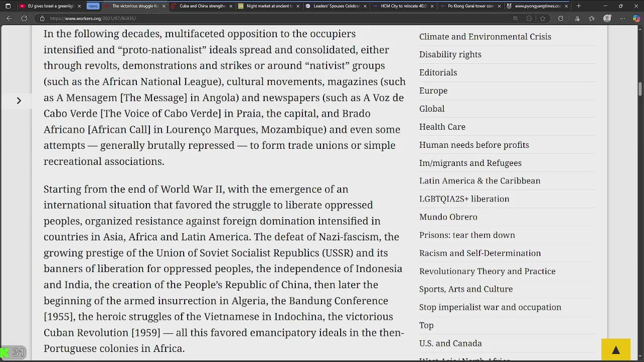Screen dimensions: 644x362
Task: Open the 'Europe' category link
Action: pos(433,90)
